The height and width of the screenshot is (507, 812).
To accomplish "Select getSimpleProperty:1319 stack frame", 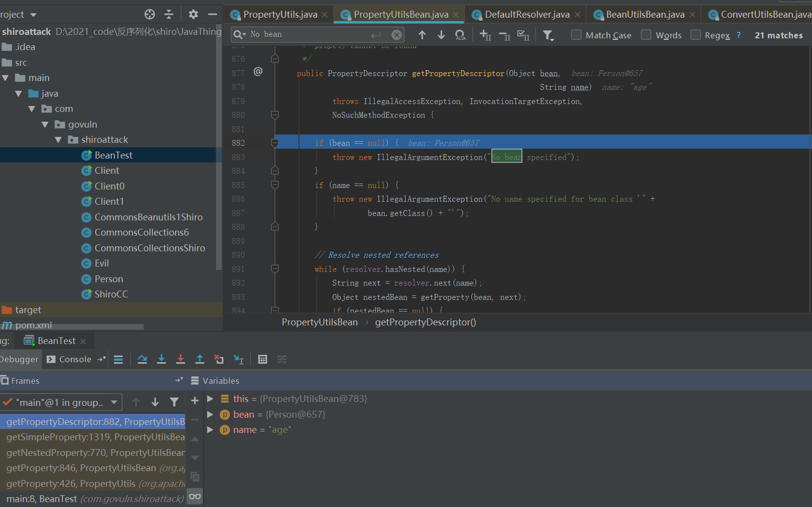I will click(95, 437).
